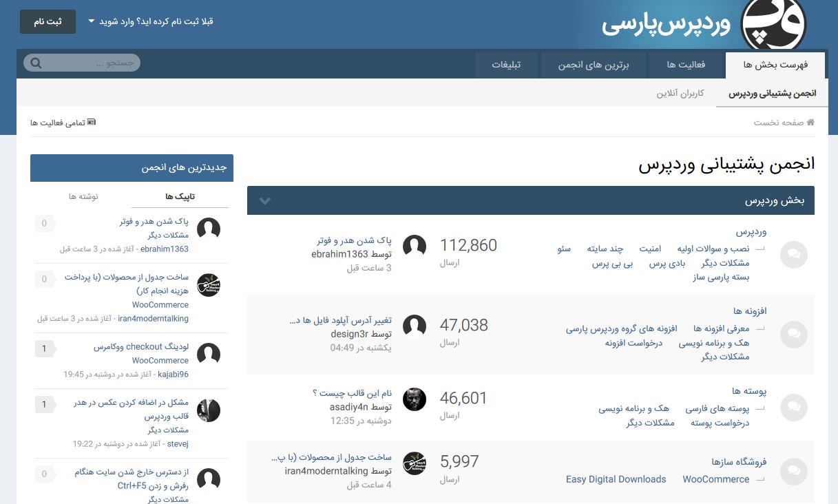Click the WordPress Parsi logo icon
Screen dimensions: 838x504
[x=773, y=25]
